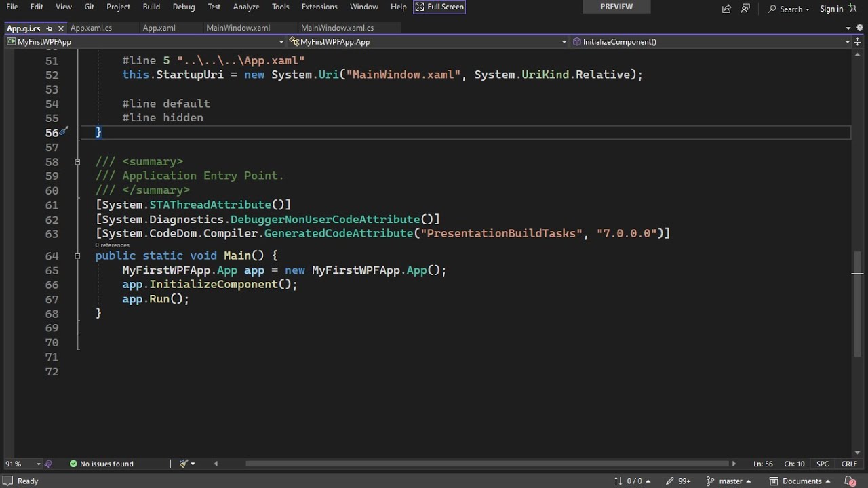Open the View menu
The width and height of the screenshot is (868, 488).
[64, 7]
